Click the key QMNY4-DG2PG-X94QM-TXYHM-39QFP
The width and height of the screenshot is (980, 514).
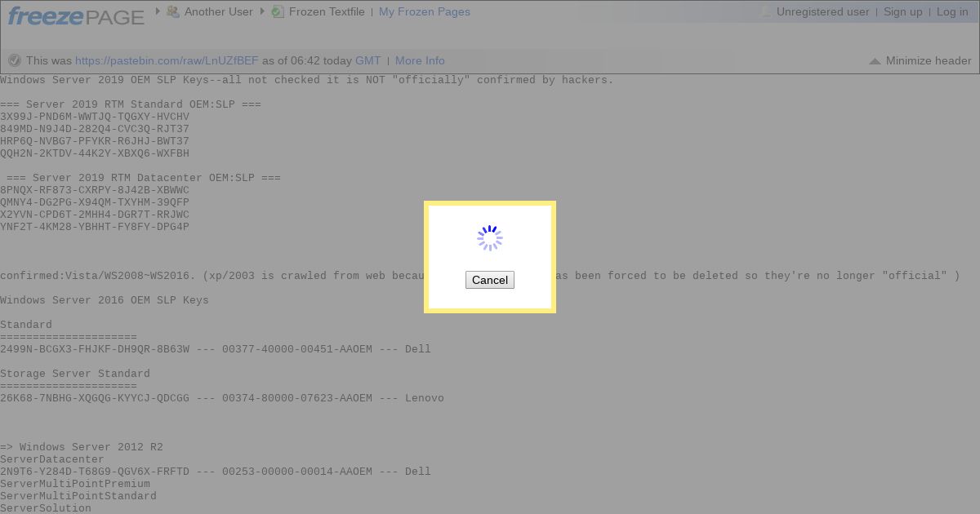point(95,202)
